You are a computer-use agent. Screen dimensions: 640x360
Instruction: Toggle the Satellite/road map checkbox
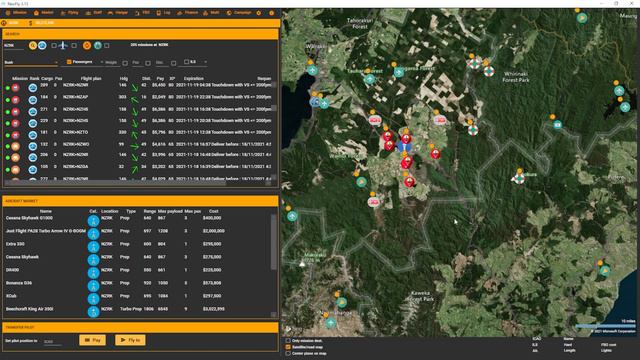tap(288, 347)
